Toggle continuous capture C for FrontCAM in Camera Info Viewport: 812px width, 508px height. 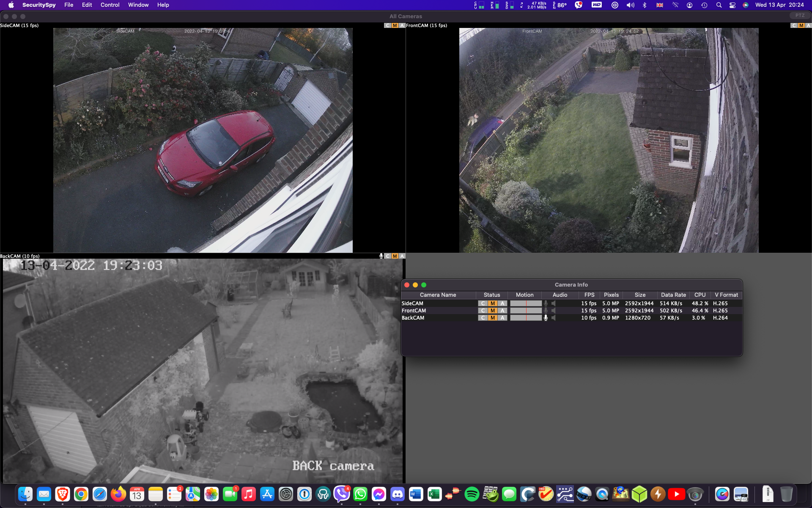coord(483,311)
